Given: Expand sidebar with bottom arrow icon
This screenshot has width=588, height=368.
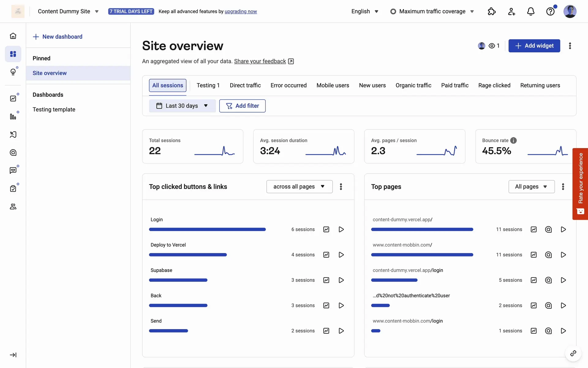Looking at the screenshot, I should [13, 355].
